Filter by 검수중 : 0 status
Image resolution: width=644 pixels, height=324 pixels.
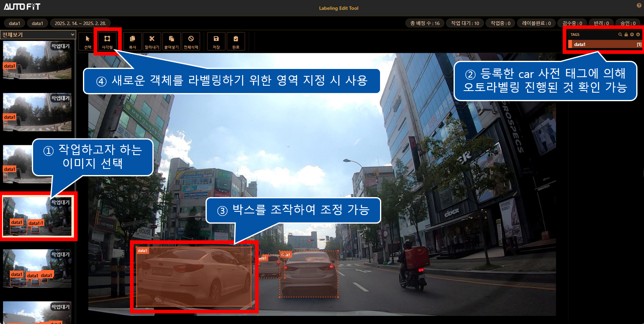(x=572, y=23)
